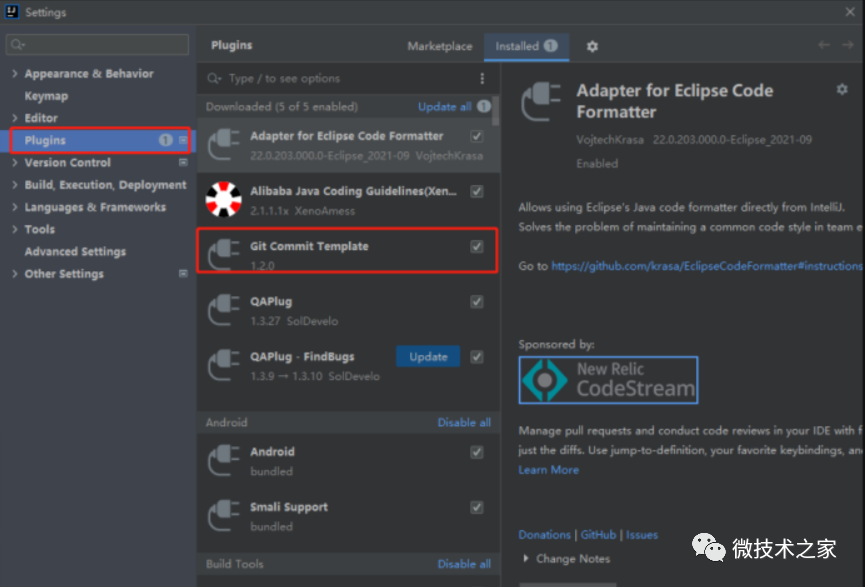Click the Learn More link
This screenshot has height=587, width=865.
[548, 469]
